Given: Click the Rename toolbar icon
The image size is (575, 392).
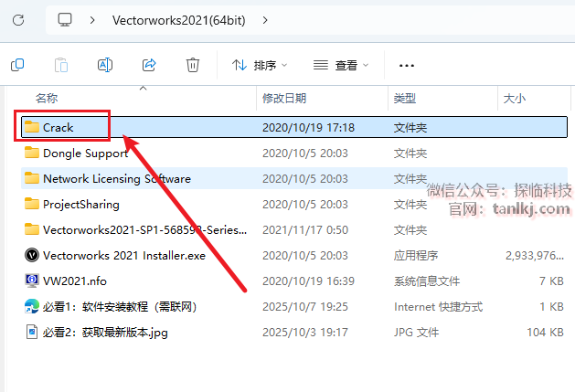Looking at the screenshot, I should coord(105,65).
